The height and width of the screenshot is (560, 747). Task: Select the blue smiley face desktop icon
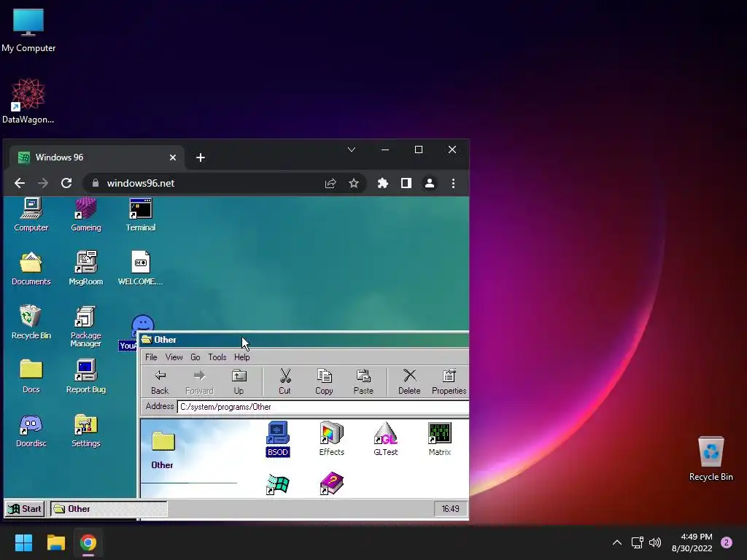[x=142, y=324]
